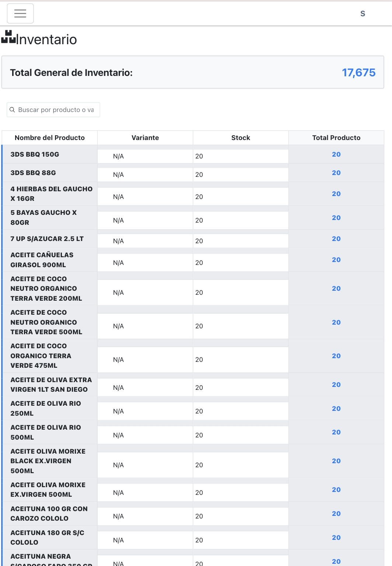Edit stock for 7 UP S/AZUCAR 2.5 LT

(x=240, y=241)
